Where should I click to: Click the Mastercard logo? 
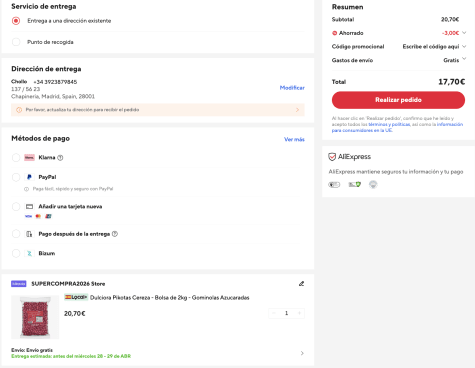pos(38,216)
